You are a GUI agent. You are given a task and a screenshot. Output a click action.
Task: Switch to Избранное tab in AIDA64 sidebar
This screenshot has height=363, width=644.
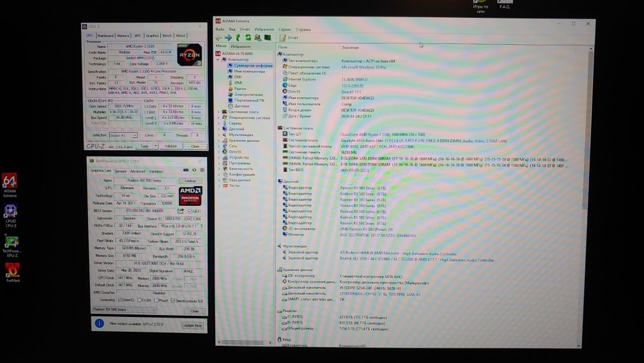click(x=241, y=47)
